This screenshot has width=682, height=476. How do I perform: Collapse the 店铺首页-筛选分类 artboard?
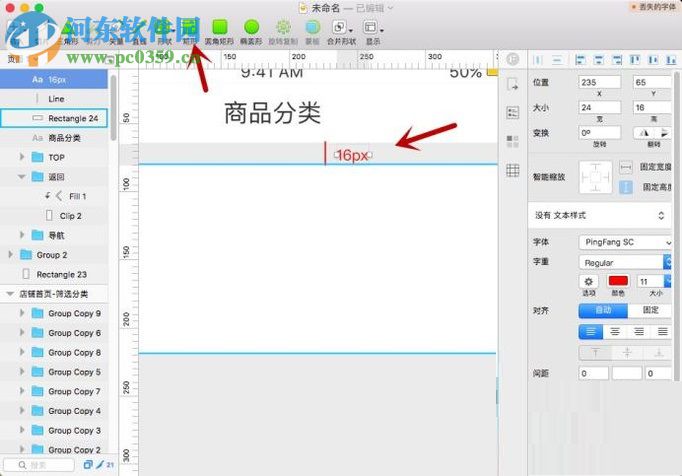(10, 294)
